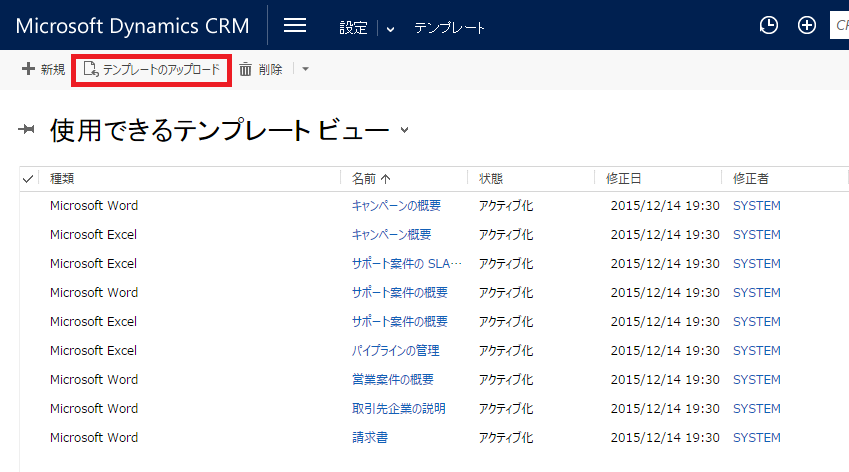Screen dimensions: 849x472
Task: Open the 削除 split-button dropdown arrow
Action: click(x=305, y=69)
